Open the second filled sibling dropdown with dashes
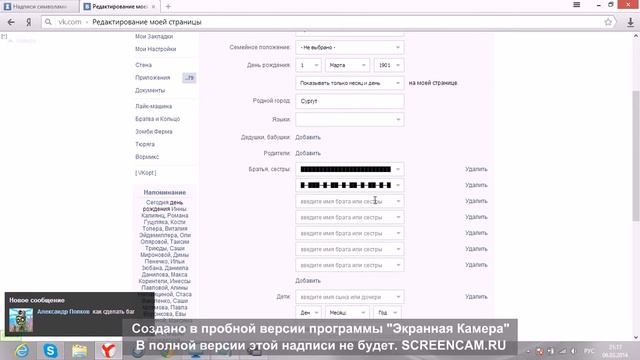The height and width of the screenshot is (360, 640). 350,185
